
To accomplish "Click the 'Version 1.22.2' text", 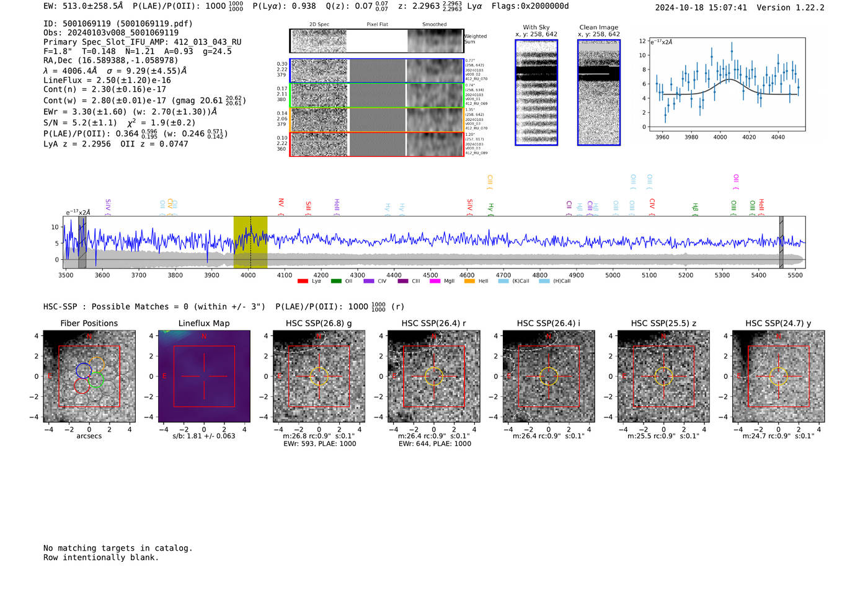I will click(x=790, y=7).
